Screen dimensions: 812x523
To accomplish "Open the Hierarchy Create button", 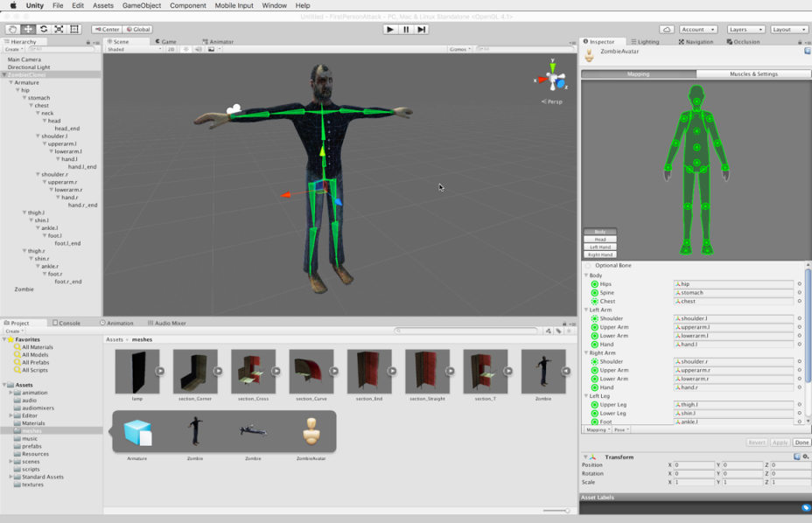I will (x=13, y=49).
